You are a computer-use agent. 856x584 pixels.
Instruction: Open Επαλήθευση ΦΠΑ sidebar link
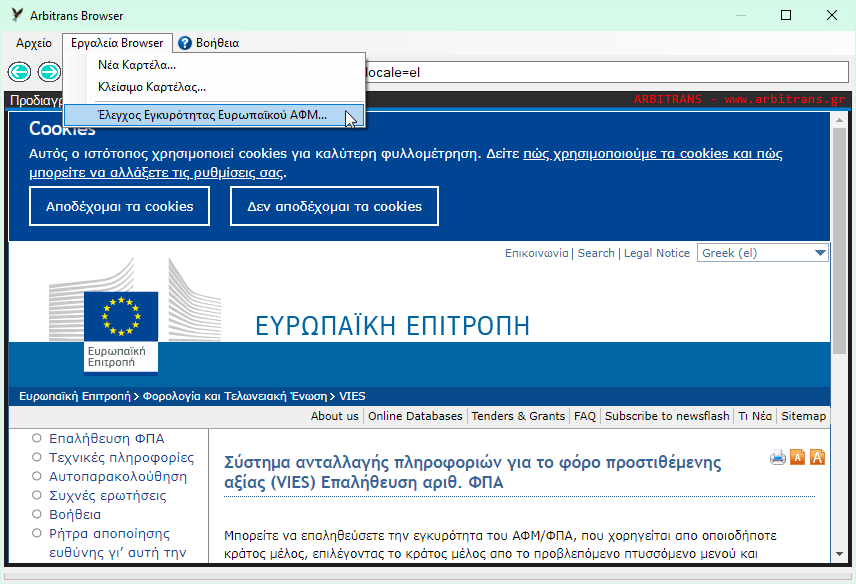[x=106, y=439]
